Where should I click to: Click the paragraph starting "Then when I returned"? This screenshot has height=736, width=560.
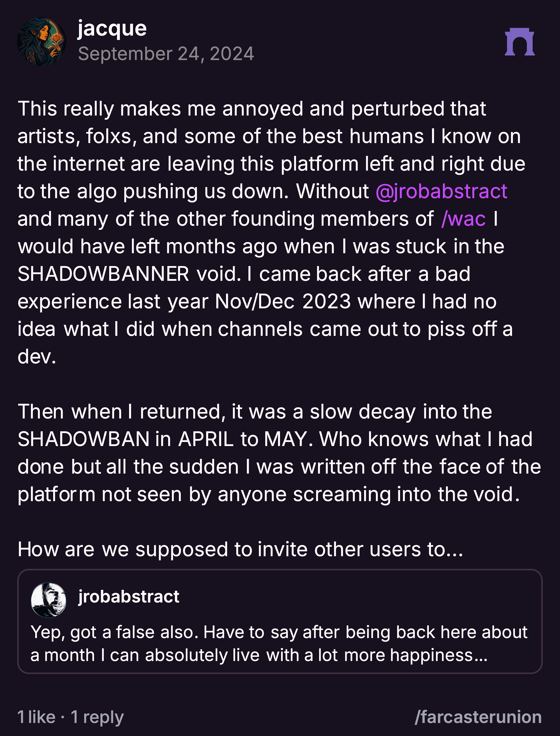point(279,453)
